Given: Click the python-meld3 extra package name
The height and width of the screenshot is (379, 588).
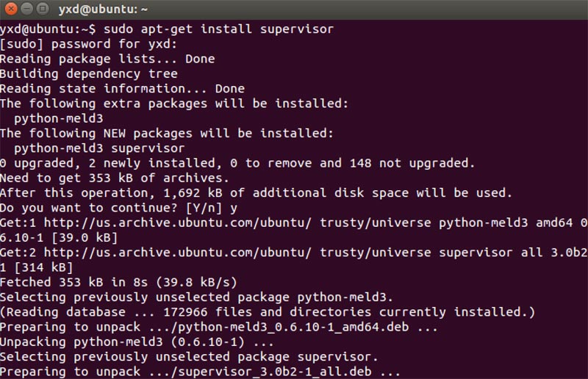Looking at the screenshot, I should [x=59, y=118].
